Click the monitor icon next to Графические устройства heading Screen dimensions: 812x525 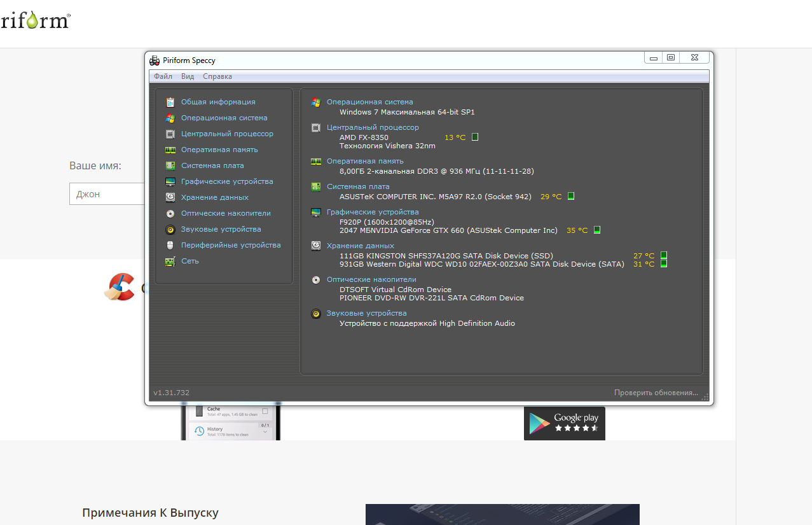coord(316,212)
